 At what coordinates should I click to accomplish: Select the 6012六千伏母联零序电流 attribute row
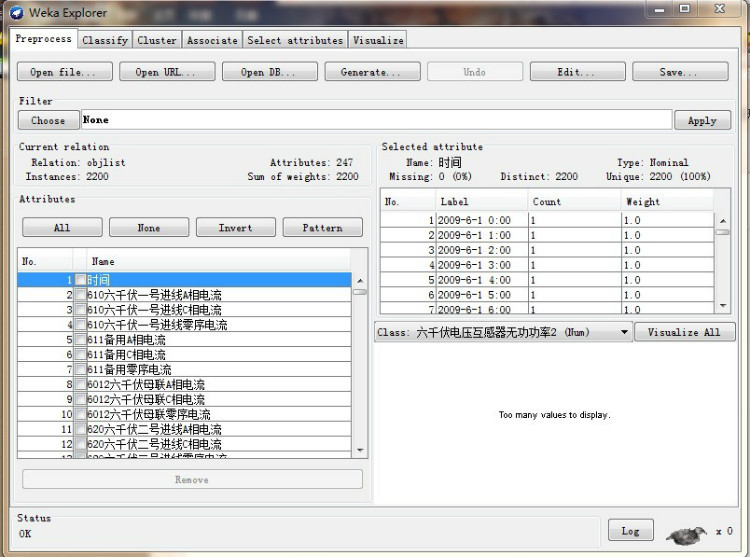pyautogui.click(x=184, y=414)
